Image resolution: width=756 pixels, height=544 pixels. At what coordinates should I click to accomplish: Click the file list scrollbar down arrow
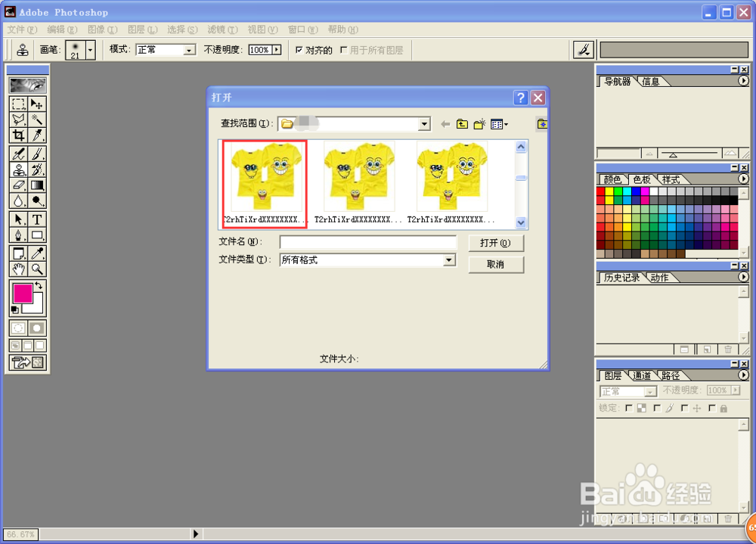coord(521,222)
